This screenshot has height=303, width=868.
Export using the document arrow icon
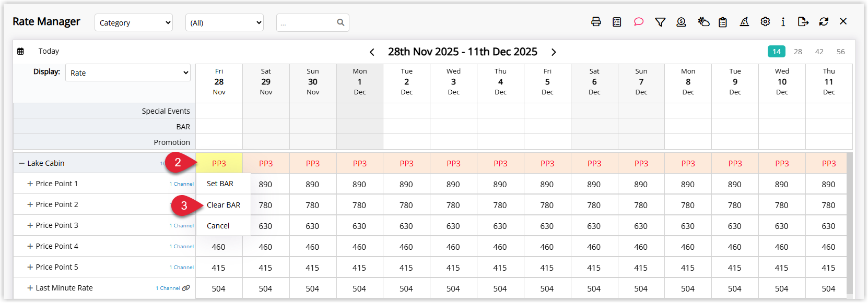pyautogui.click(x=803, y=22)
